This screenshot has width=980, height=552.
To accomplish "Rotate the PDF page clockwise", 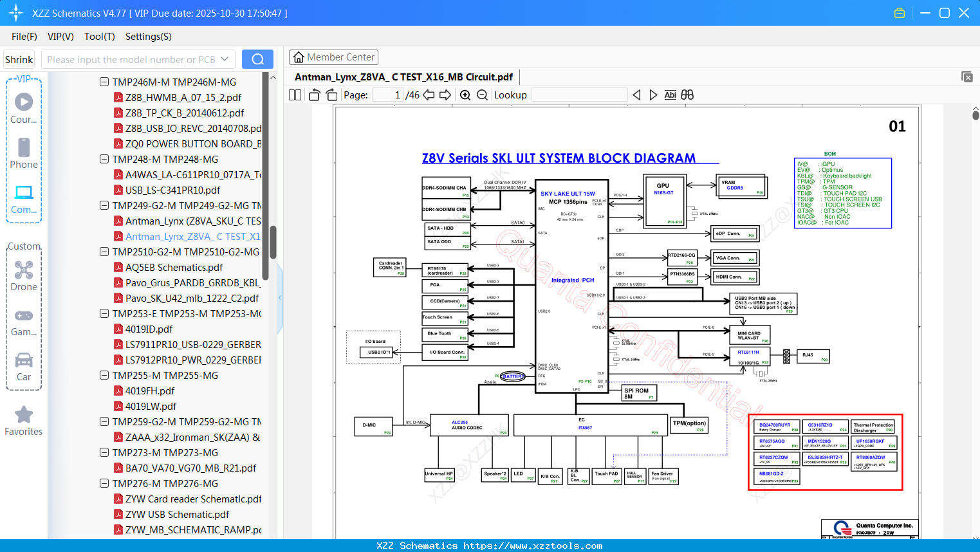I will pos(331,95).
